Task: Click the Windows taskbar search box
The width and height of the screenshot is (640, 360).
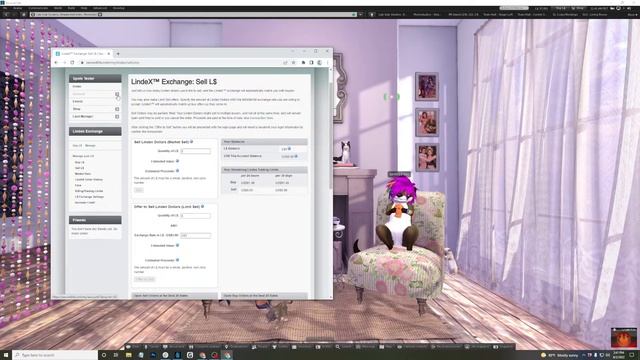Action: [55, 355]
